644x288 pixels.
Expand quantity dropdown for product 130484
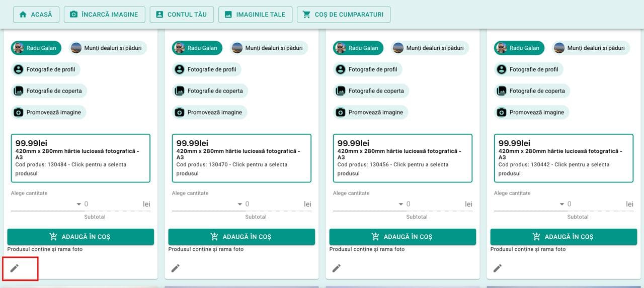click(79, 204)
